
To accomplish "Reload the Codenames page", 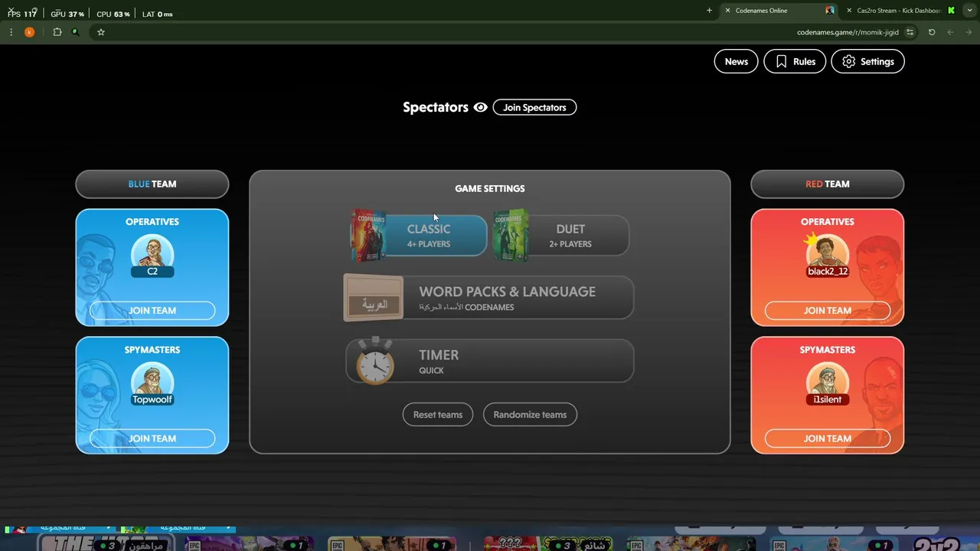I will point(932,32).
